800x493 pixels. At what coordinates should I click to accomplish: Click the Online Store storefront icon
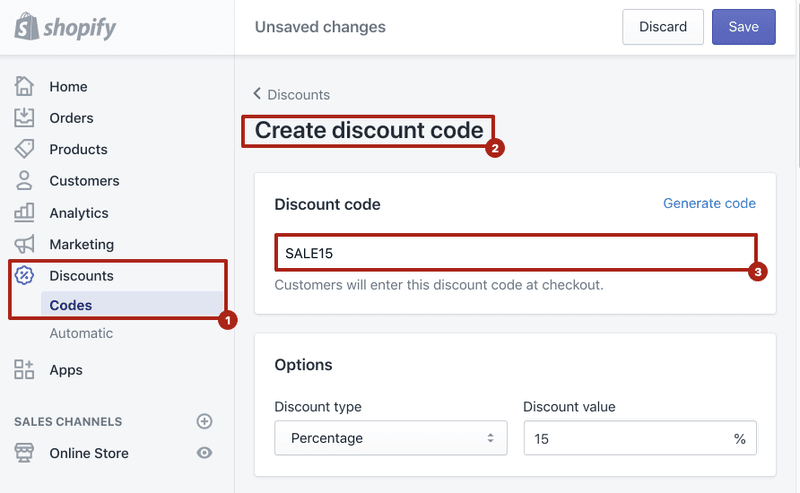pyautogui.click(x=24, y=453)
